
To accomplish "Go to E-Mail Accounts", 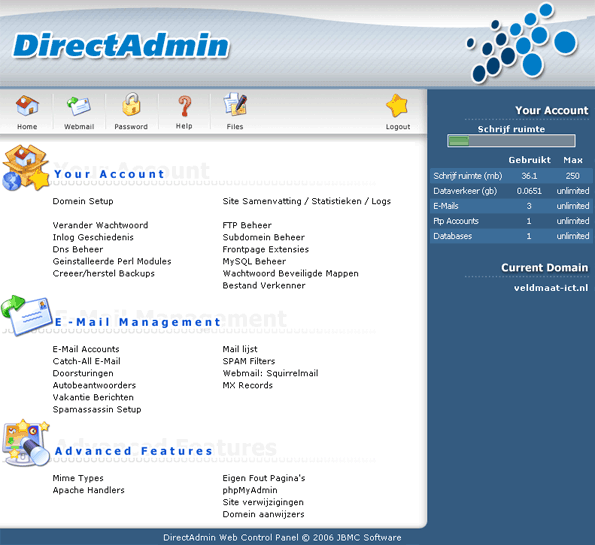I will [x=86, y=349].
